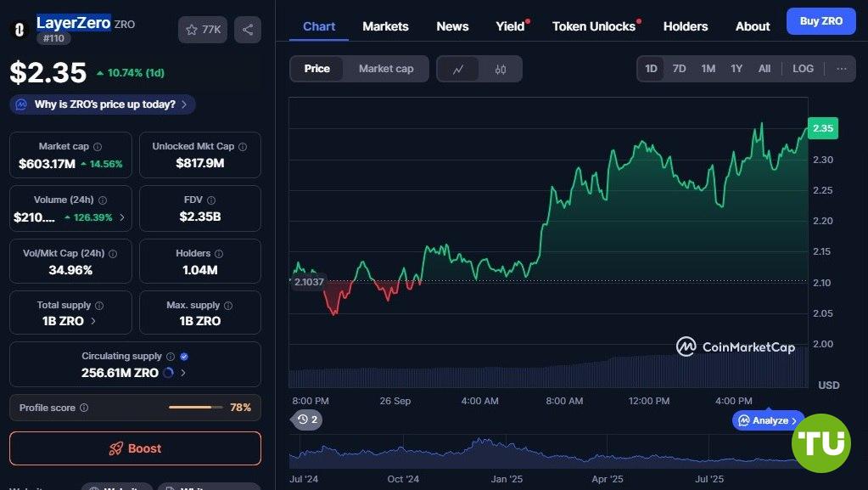The image size is (868, 490).
Task: Open Why is ZRO's price up today
Action: pyautogui.click(x=104, y=104)
